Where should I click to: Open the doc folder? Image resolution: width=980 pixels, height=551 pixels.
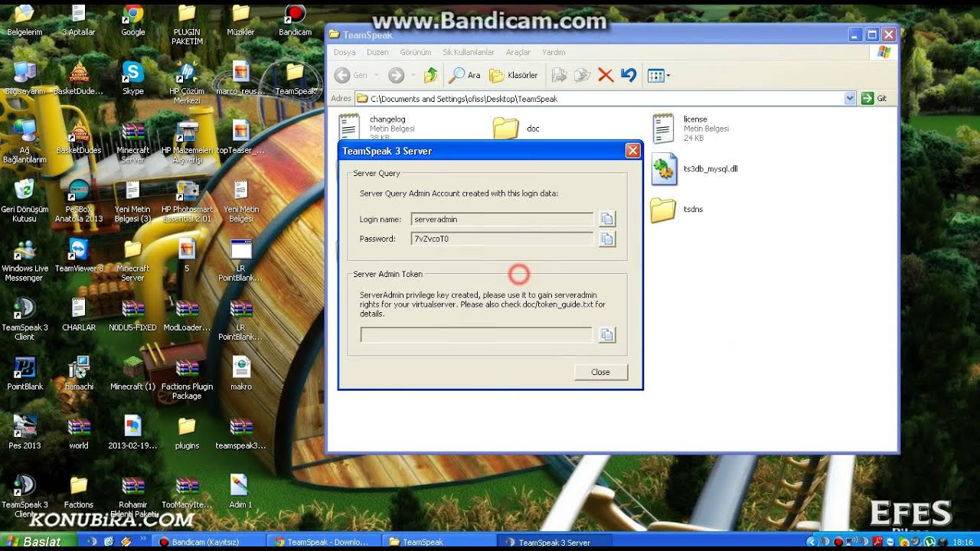pyautogui.click(x=517, y=128)
